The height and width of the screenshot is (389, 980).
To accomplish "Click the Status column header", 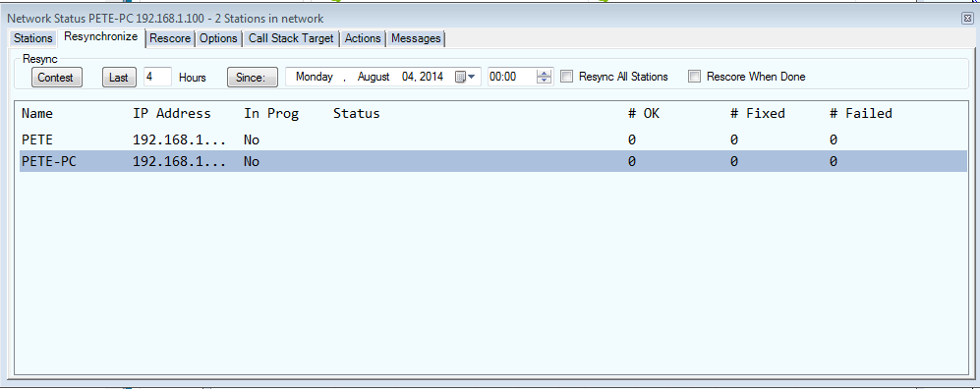I will (x=356, y=114).
